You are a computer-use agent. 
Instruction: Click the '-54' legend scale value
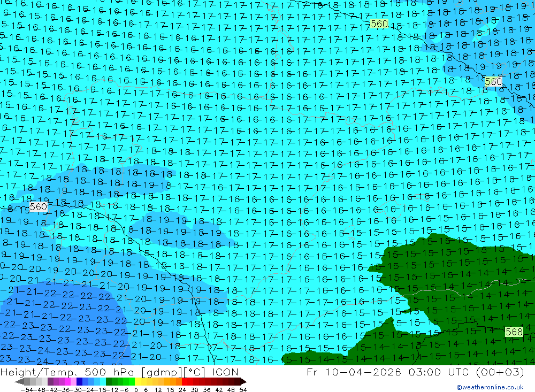point(27,390)
